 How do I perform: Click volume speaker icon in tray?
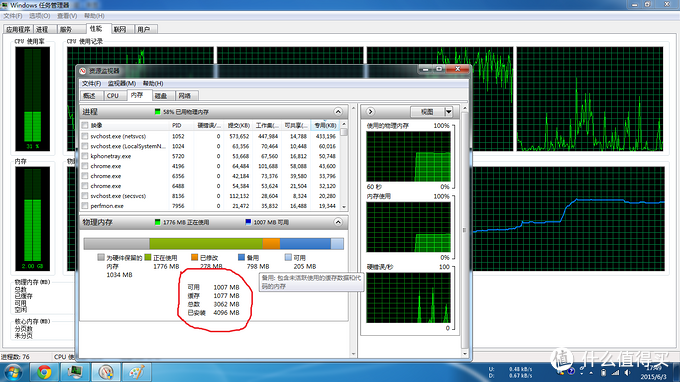click(x=628, y=372)
